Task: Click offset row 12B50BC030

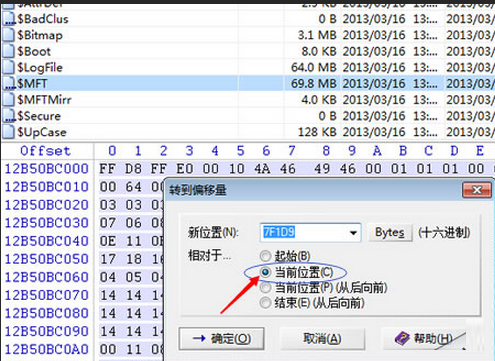Action: [x=47, y=223]
